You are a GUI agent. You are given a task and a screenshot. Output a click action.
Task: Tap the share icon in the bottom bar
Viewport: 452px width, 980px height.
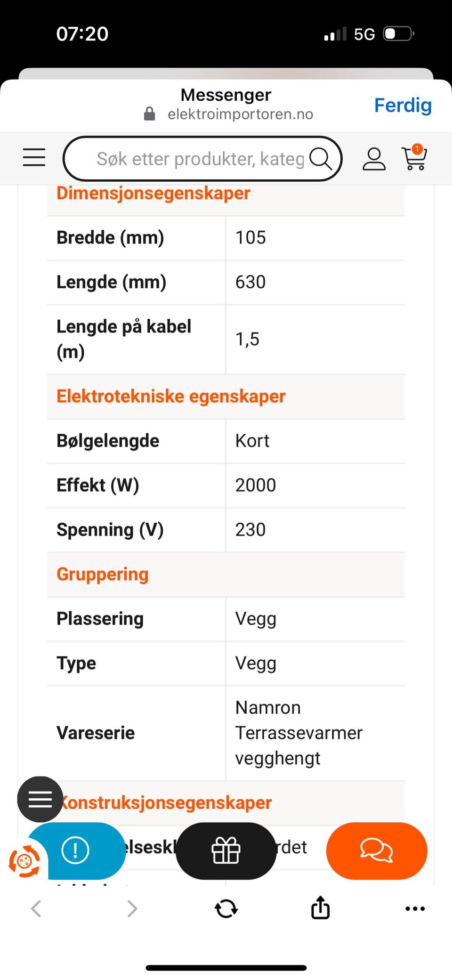[x=320, y=907]
